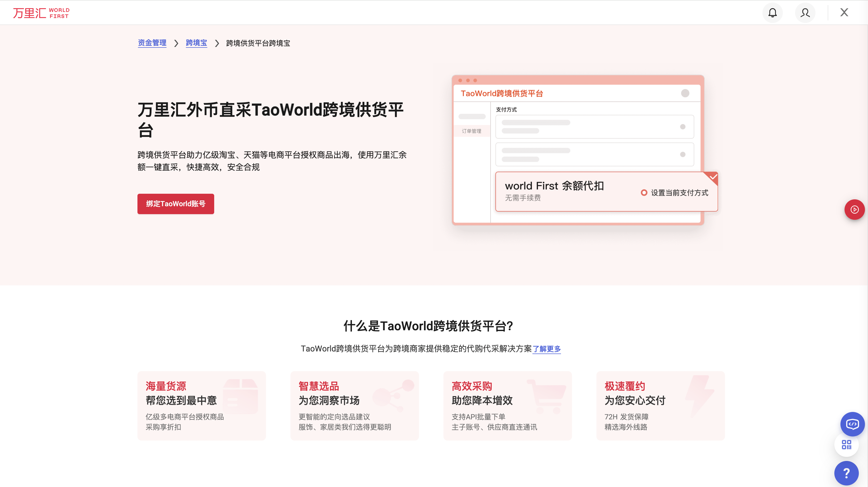Close the page with the X icon

pos(844,13)
